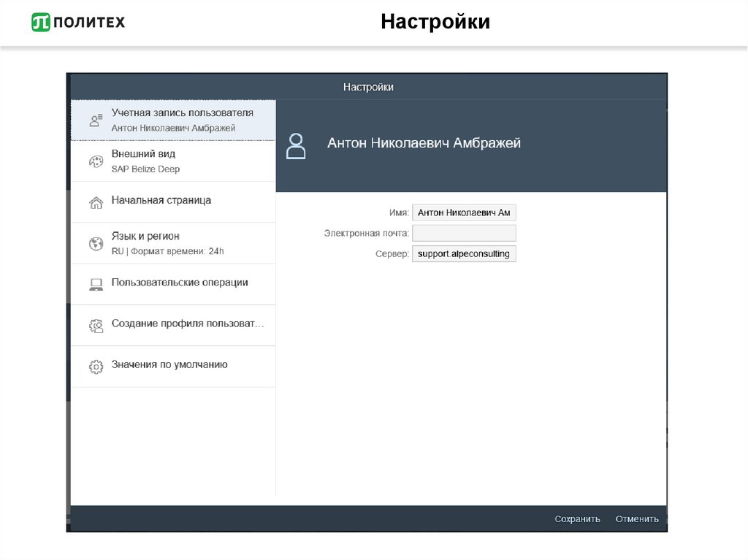Focus the empty Электронная почта field

pos(464,233)
